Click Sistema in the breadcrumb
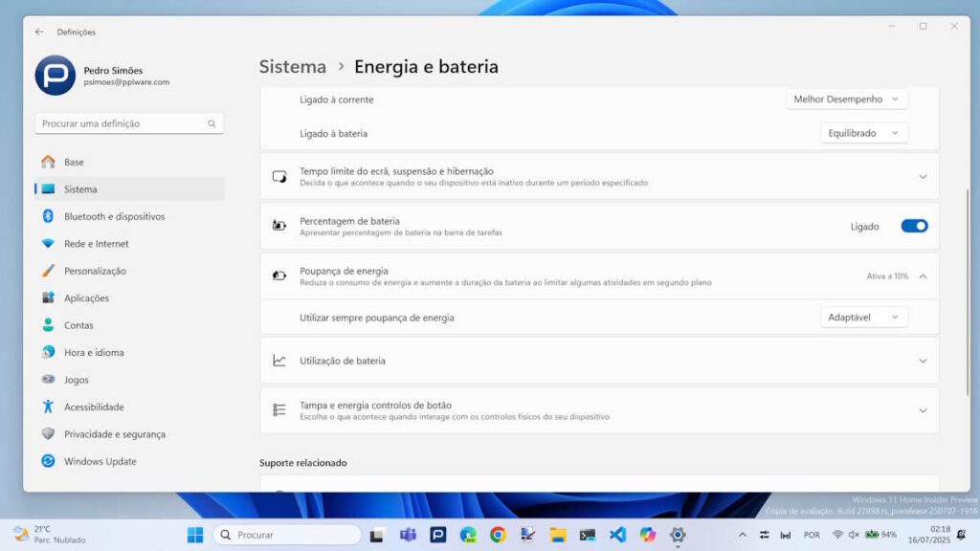The image size is (980, 551). point(293,67)
